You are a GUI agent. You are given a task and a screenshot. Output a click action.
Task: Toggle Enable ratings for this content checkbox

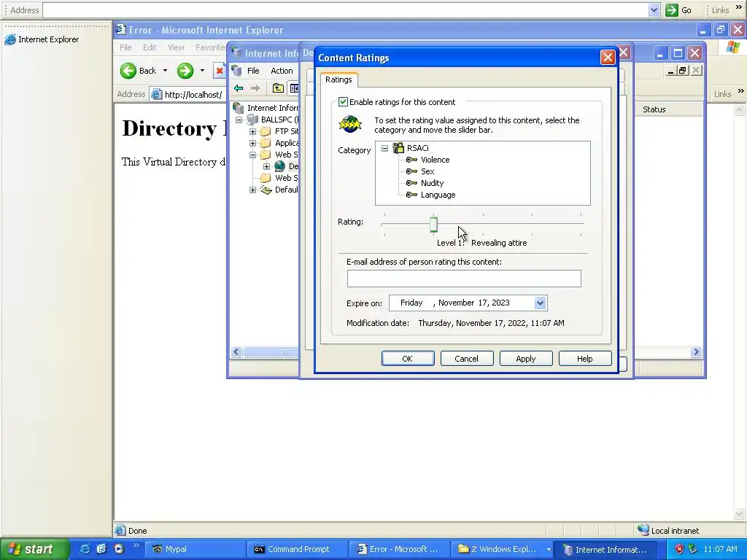tap(343, 102)
